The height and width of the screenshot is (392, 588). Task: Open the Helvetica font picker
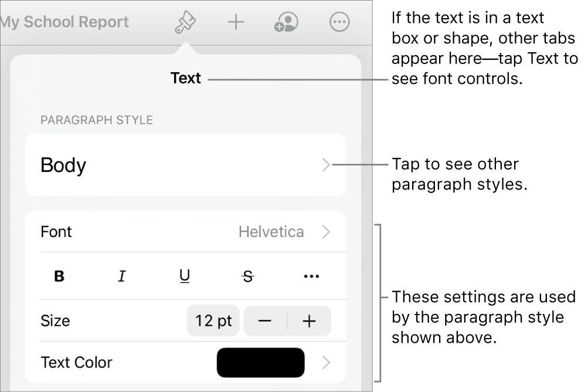(x=271, y=232)
